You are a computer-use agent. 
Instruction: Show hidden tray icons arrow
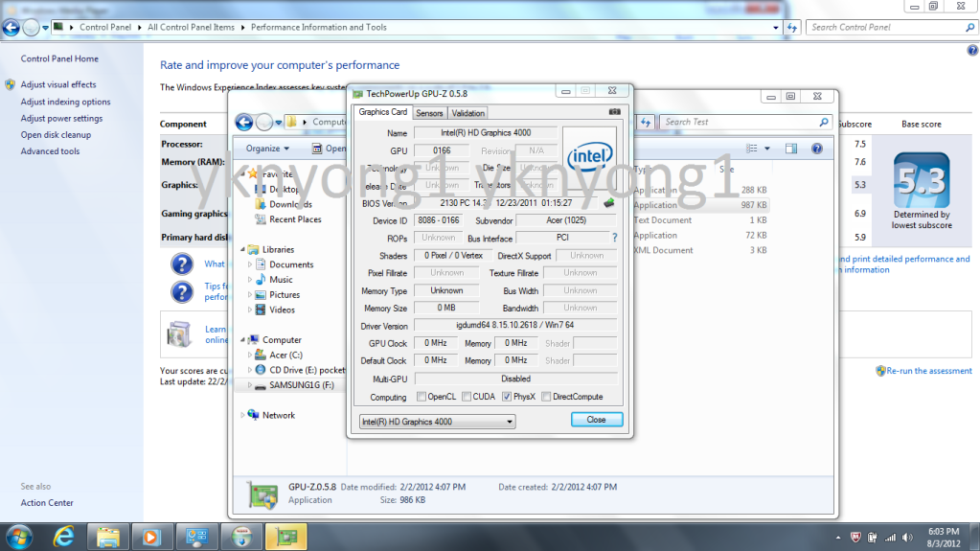pyautogui.click(x=838, y=538)
